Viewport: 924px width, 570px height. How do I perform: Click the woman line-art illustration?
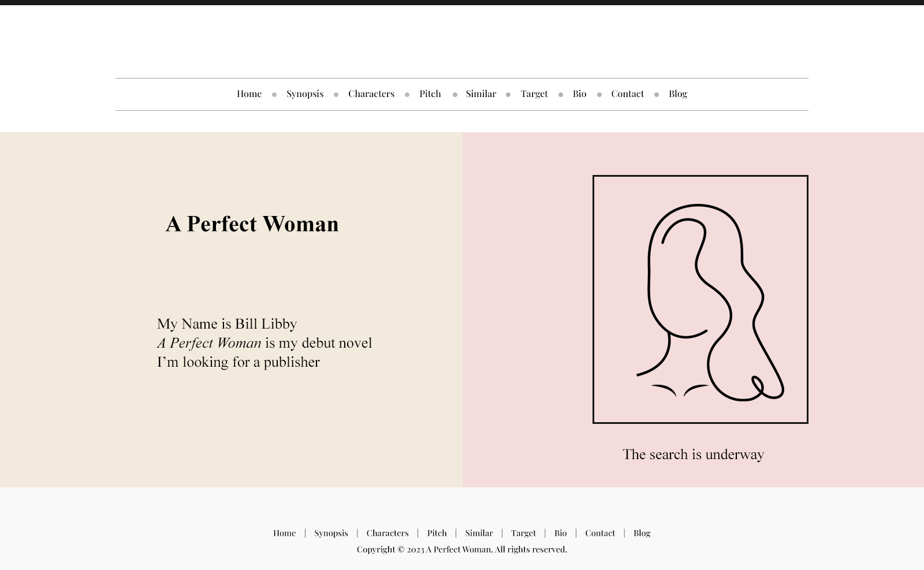pos(700,299)
